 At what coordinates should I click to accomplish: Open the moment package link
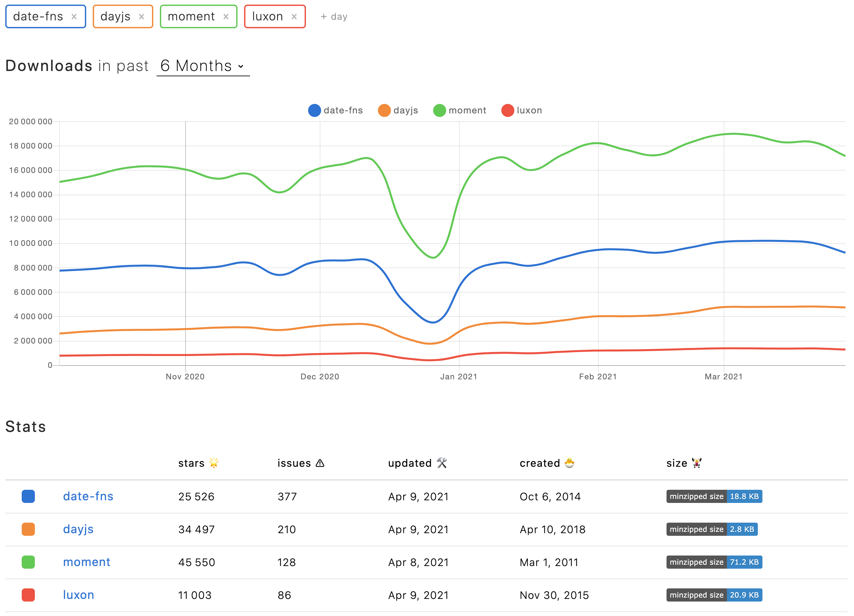pos(87,562)
